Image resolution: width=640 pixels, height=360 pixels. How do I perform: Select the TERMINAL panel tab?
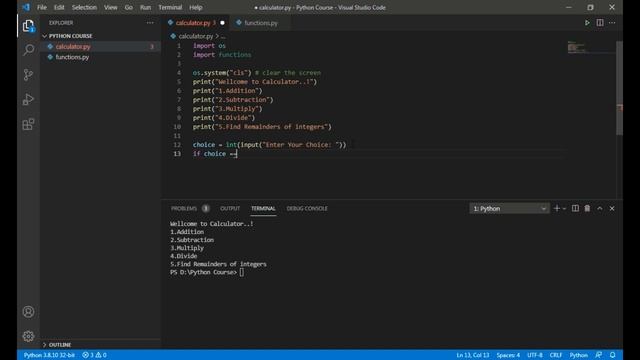pyautogui.click(x=263, y=209)
